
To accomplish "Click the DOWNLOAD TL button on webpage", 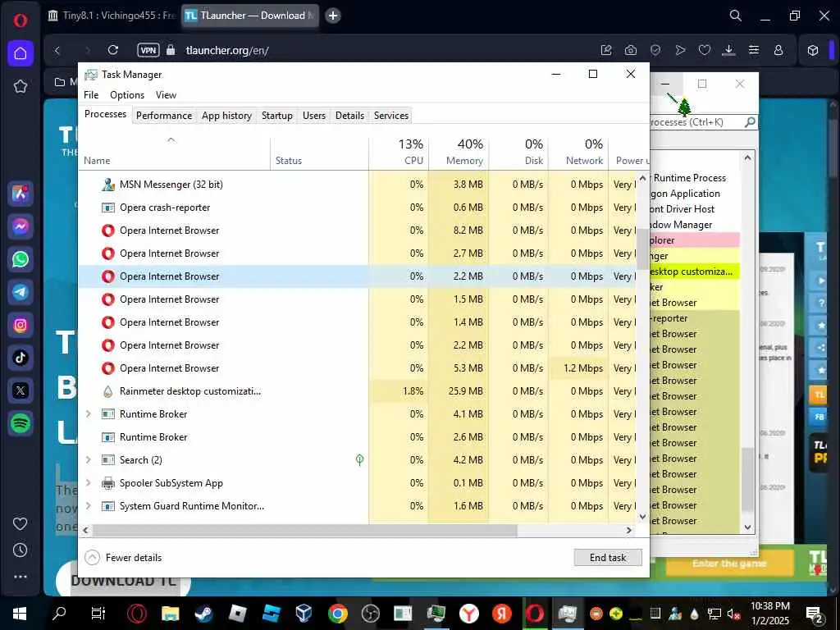I will (123, 581).
